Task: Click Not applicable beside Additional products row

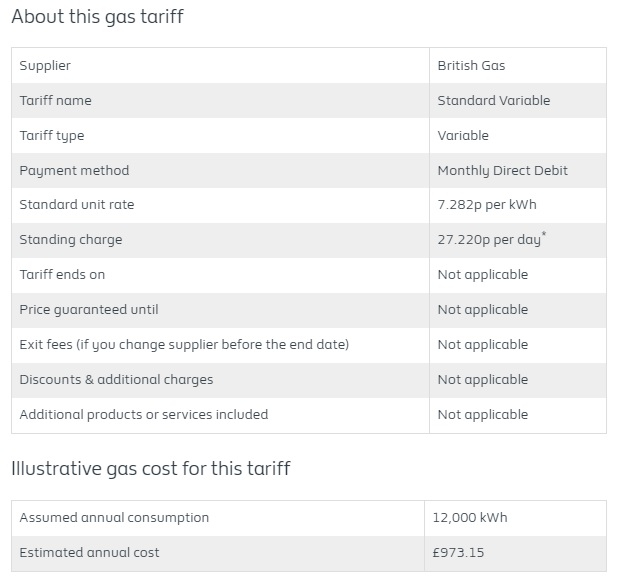Action: pyautogui.click(x=482, y=415)
